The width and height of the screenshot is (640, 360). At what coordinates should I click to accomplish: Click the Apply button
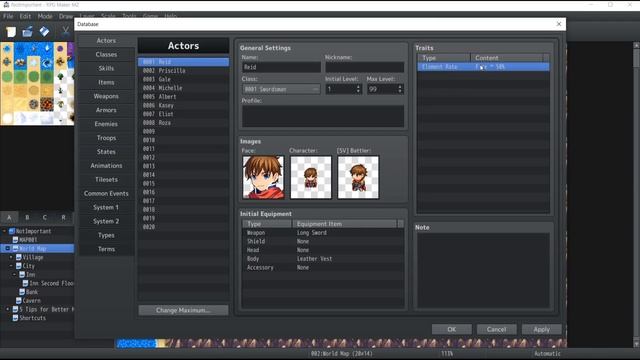click(542, 329)
